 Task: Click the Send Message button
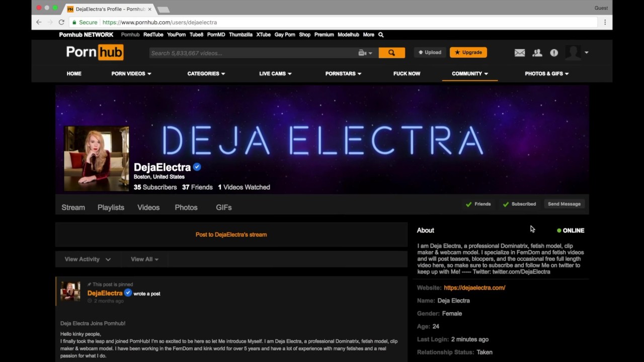[x=564, y=204]
